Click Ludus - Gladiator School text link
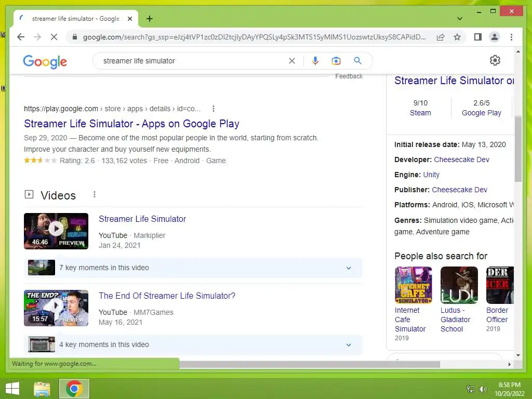 click(455, 320)
